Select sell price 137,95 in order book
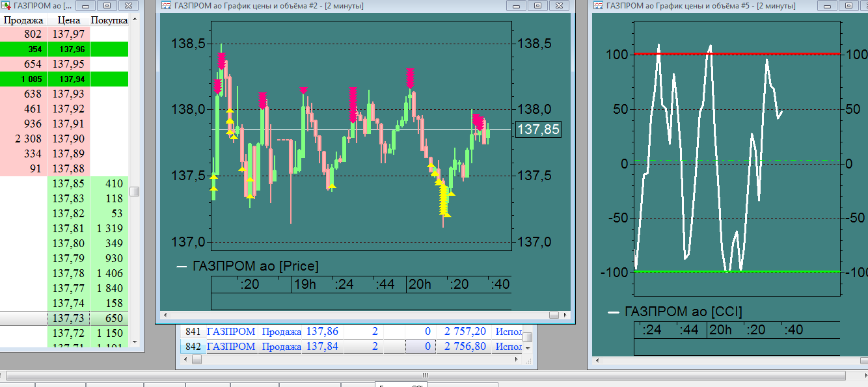 (x=68, y=64)
